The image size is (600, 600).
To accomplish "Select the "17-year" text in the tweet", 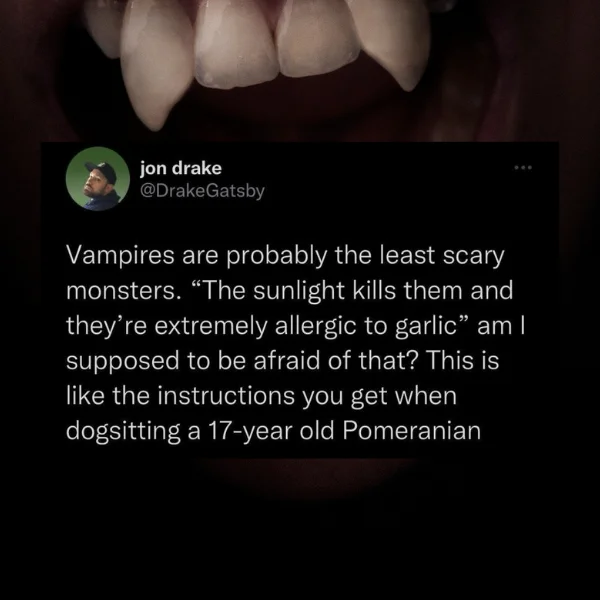I will 250,432.
